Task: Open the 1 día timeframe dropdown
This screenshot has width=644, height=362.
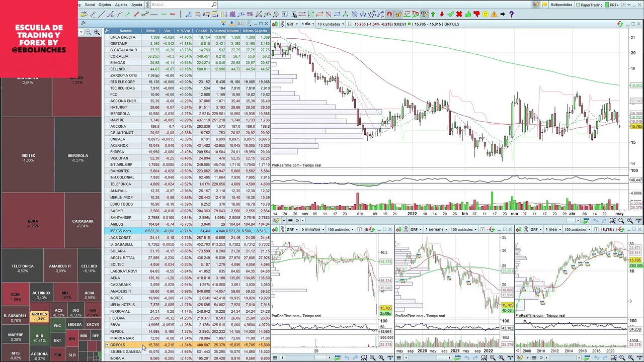Action: tap(307, 24)
